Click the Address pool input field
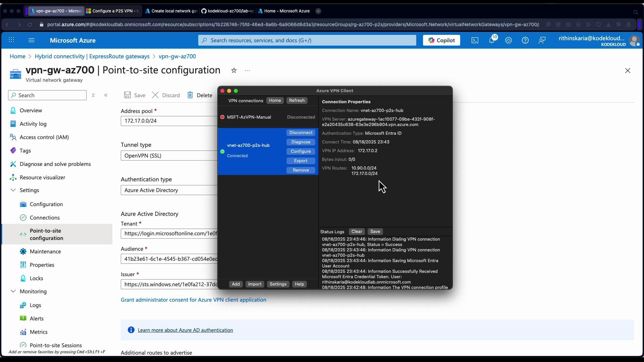This screenshot has height=362, width=644. (169, 121)
